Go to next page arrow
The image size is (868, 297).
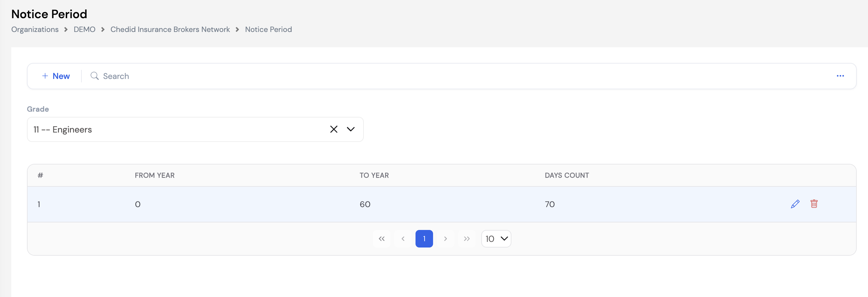[445, 239]
